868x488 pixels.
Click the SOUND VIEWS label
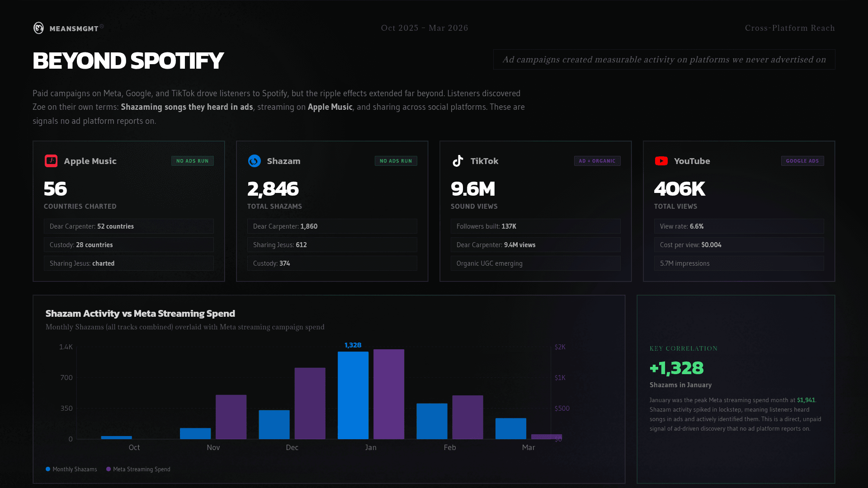pos(474,206)
